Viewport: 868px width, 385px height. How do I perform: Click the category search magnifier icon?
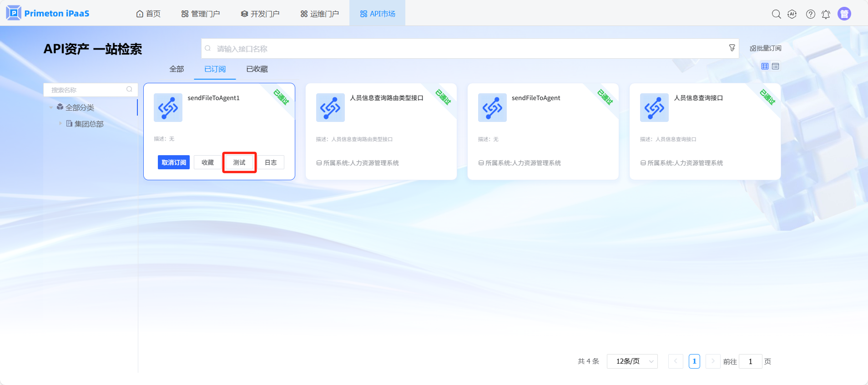coord(129,90)
